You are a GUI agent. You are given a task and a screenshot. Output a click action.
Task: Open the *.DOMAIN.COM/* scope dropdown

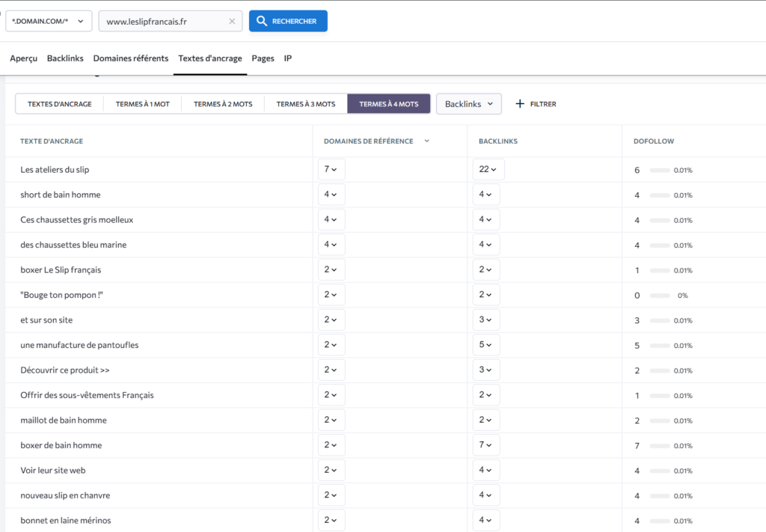pos(49,21)
